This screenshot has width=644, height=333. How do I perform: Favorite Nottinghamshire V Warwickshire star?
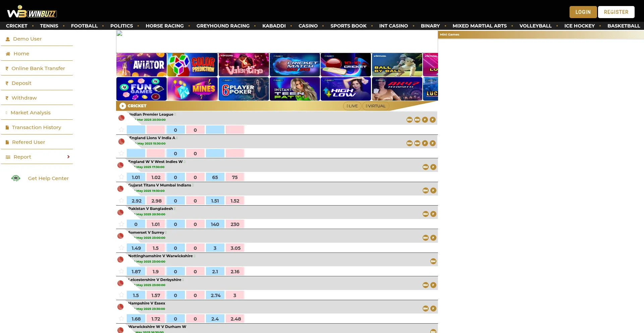[121, 271]
